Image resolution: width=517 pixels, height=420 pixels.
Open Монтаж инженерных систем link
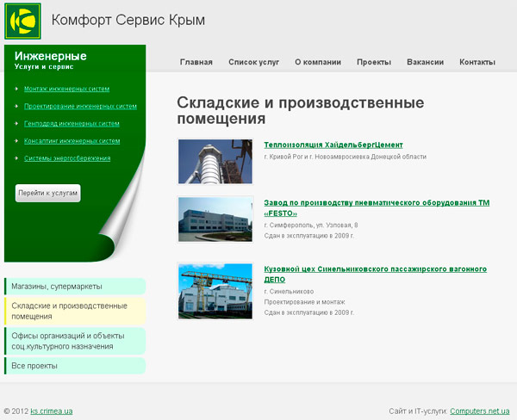pyautogui.click(x=67, y=89)
